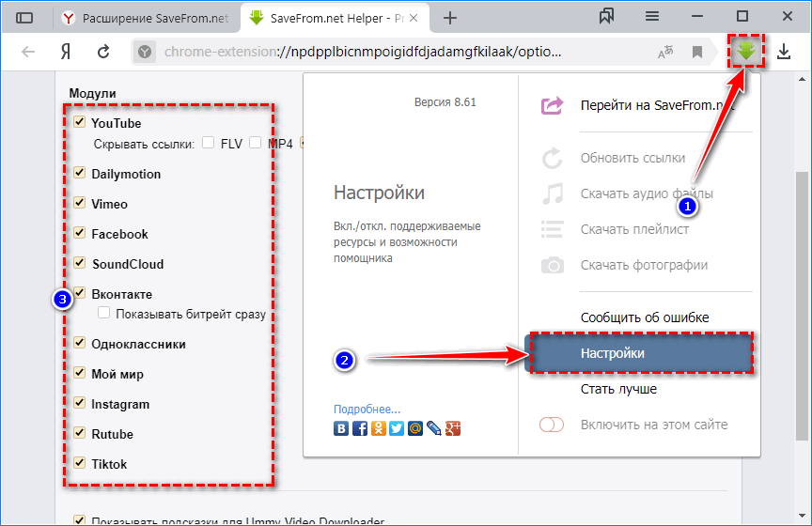Share via the VKontakte icon
812x526 pixels.
pos(341,428)
